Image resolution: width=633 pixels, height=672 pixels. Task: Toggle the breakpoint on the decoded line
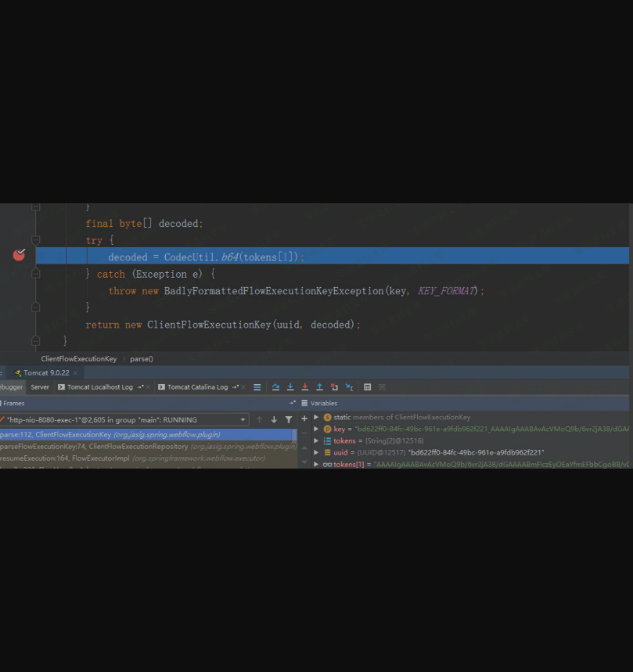click(19, 255)
